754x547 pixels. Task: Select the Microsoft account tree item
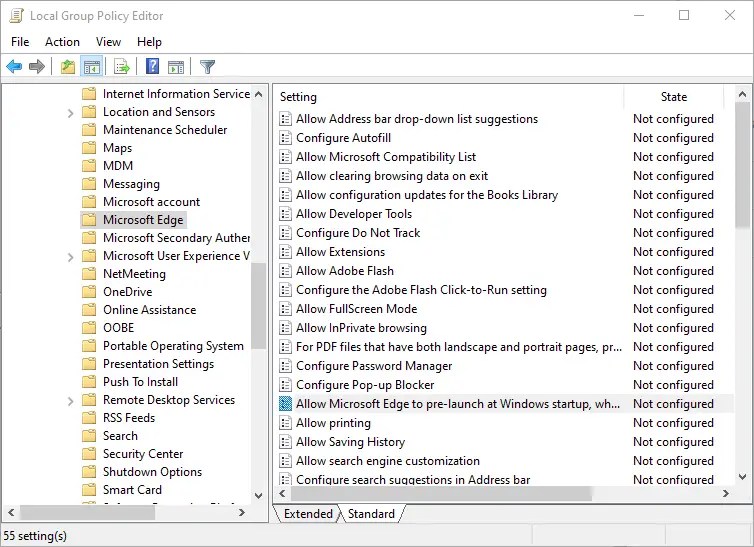[151, 202]
